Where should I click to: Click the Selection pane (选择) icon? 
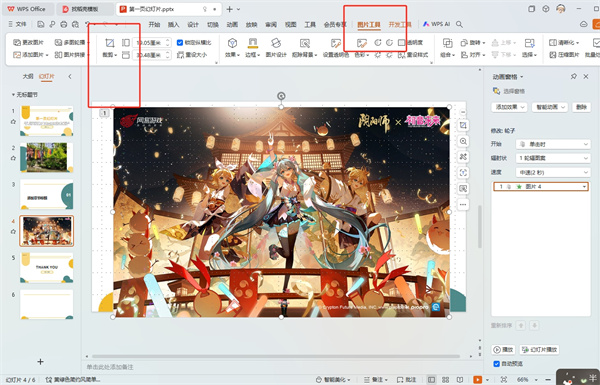click(529, 43)
